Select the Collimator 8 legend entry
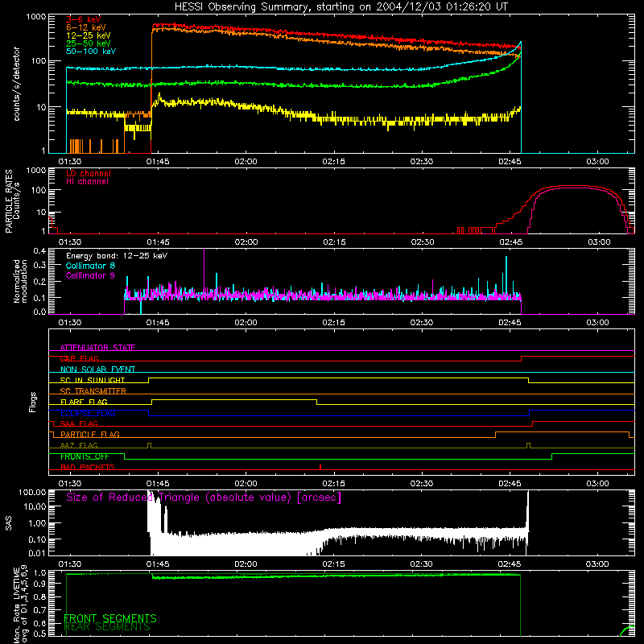The height and width of the screenshot is (644, 644). click(x=90, y=266)
